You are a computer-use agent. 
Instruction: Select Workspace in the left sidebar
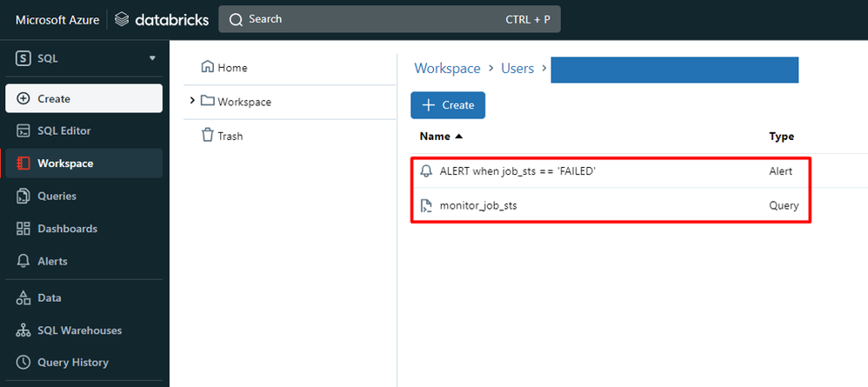pyautogui.click(x=84, y=163)
